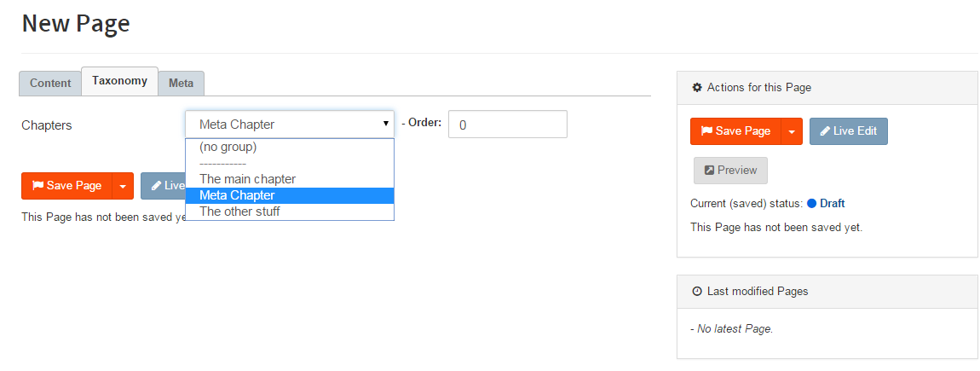Select the highlighted "Meta Chapter" option
The height and width of the screenshot is (371, 980).
(237, 195)
